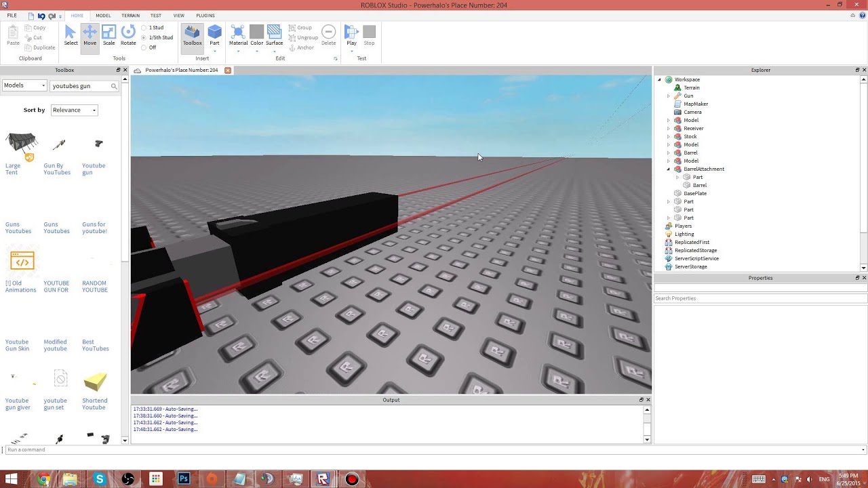Expand the Barrel model in Workspace
868x488 pixels.
pos(668,152)
